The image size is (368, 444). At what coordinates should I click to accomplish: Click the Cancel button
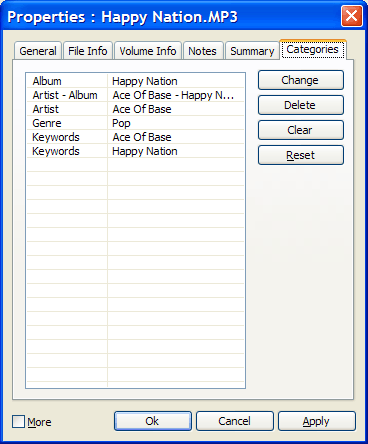pos(235,421)
